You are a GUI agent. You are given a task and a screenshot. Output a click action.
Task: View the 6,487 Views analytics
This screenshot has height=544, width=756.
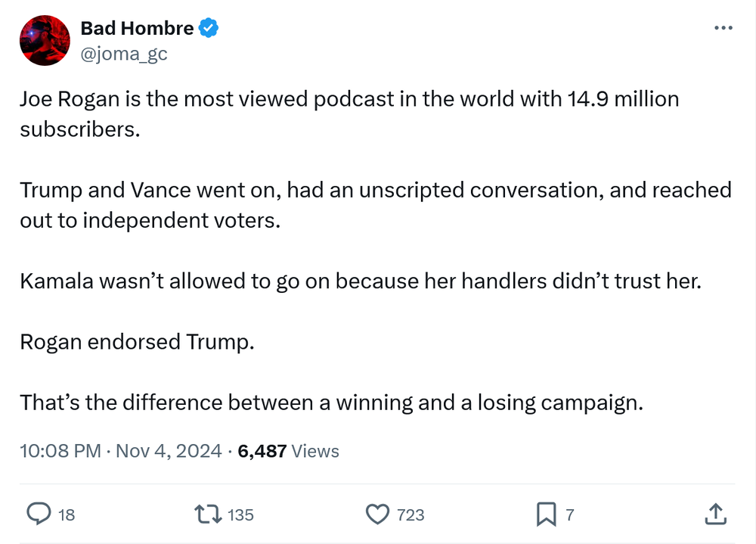click(288, 451)
